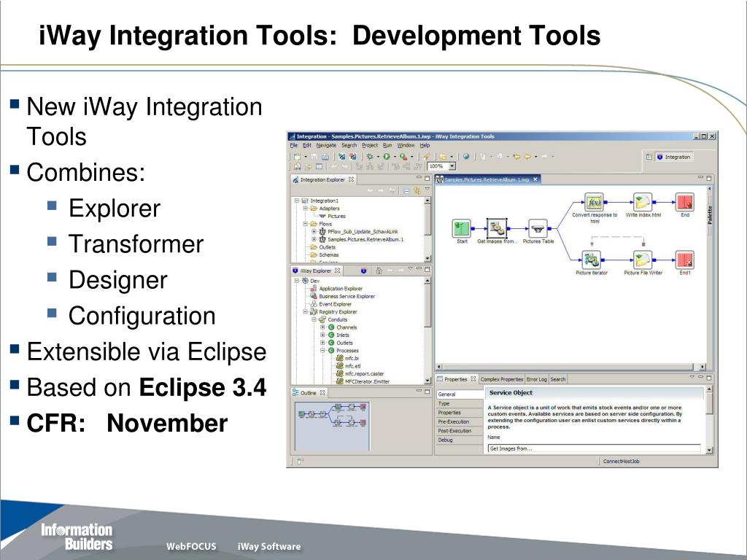
Task: Open the Type properties section
Action: coord(460,404)
